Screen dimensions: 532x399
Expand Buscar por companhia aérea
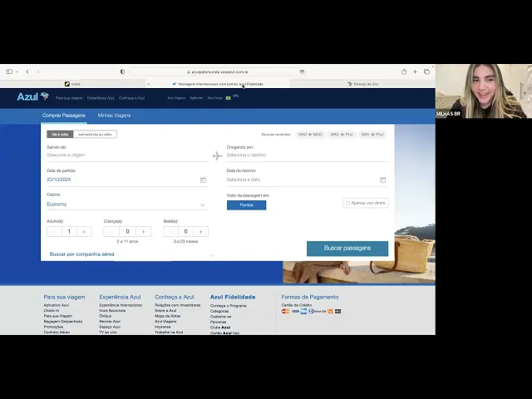pyautogui.click(x=131, y=254)
